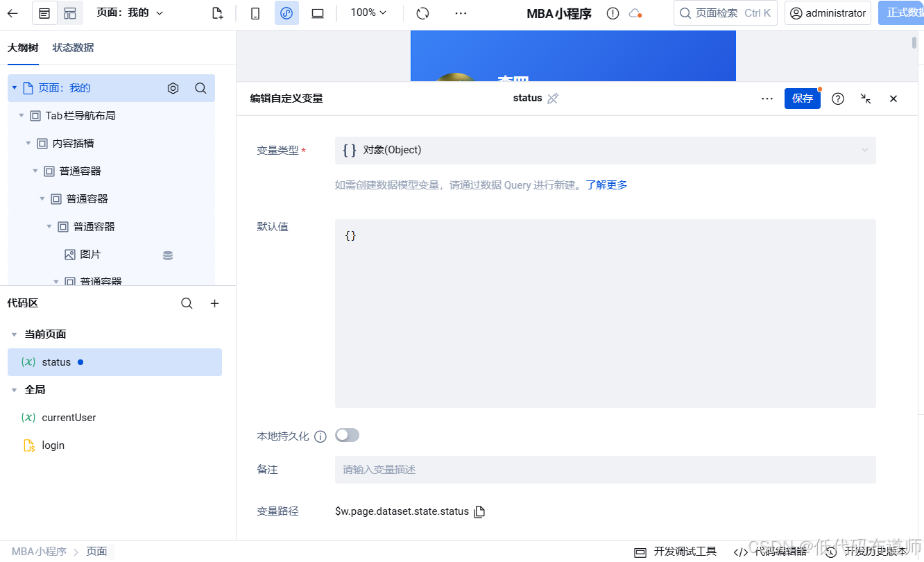Copy the variable path with the copy icon
Image resolution: width=924 pixels, height=562 pixels.
[479, 511]
